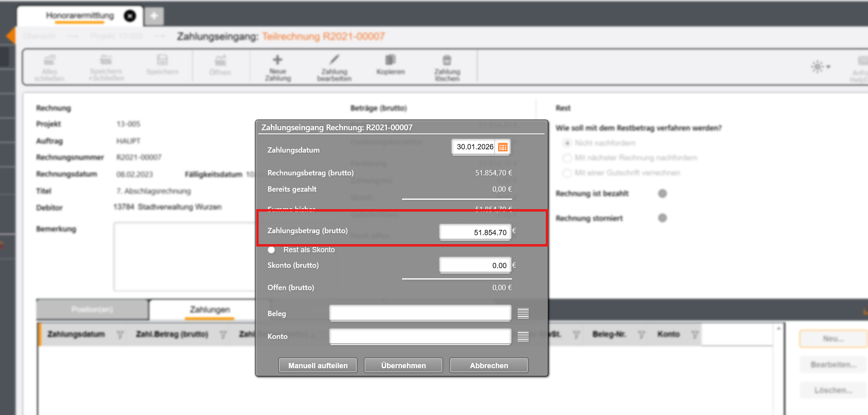This screenshot has height=415, width=868.
Task: Click the Zahlung bearbeiten pencil icon
Action: pyautogui.click(x=334, y=60)
